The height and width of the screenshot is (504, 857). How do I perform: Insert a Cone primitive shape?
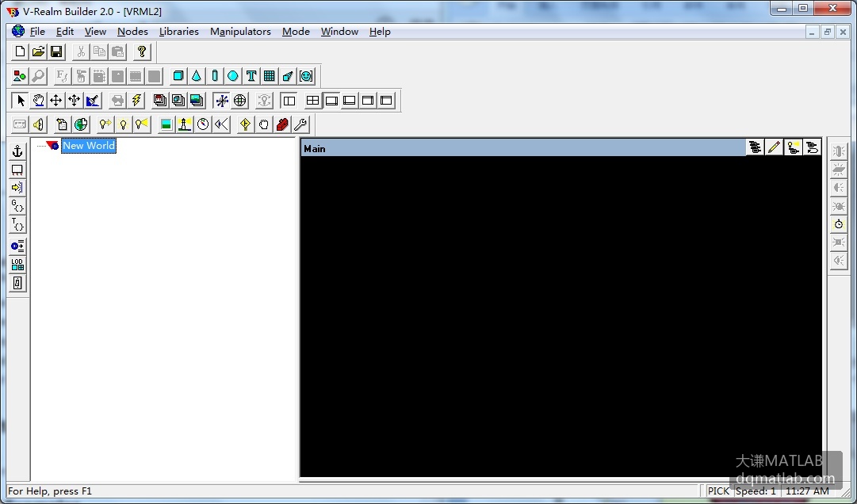[196, 76]
